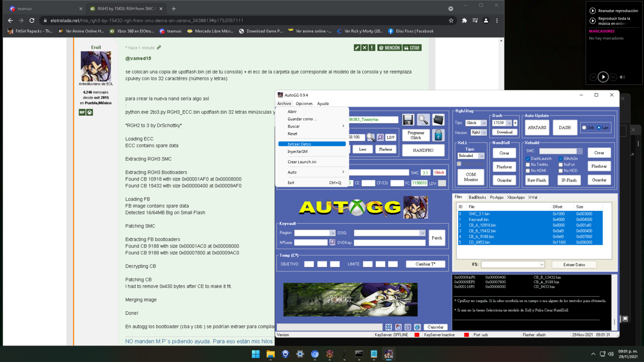644x362 pixels.
Task: Click the USB drive icon beside Programar Glitch
Action: [x=438, y=135]
